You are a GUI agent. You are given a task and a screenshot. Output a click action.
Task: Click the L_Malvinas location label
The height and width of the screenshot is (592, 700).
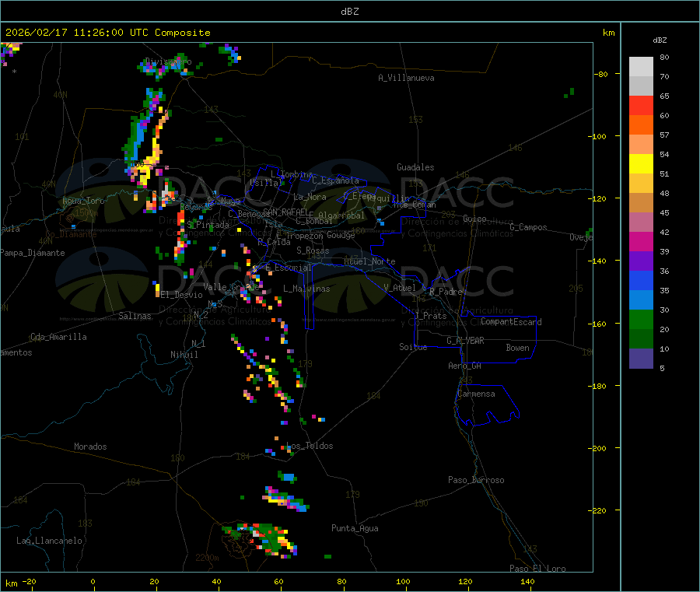(x=306, y=289)
